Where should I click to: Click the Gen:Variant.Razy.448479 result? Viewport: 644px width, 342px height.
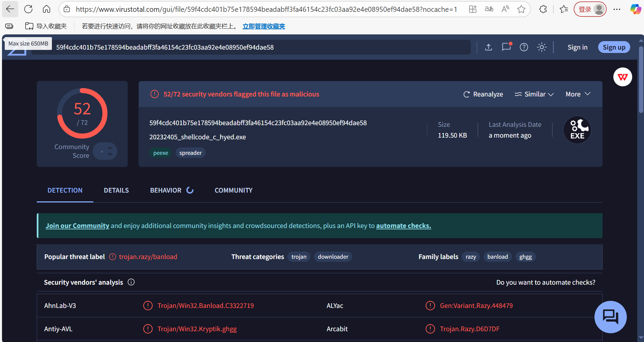pos(476,306)
